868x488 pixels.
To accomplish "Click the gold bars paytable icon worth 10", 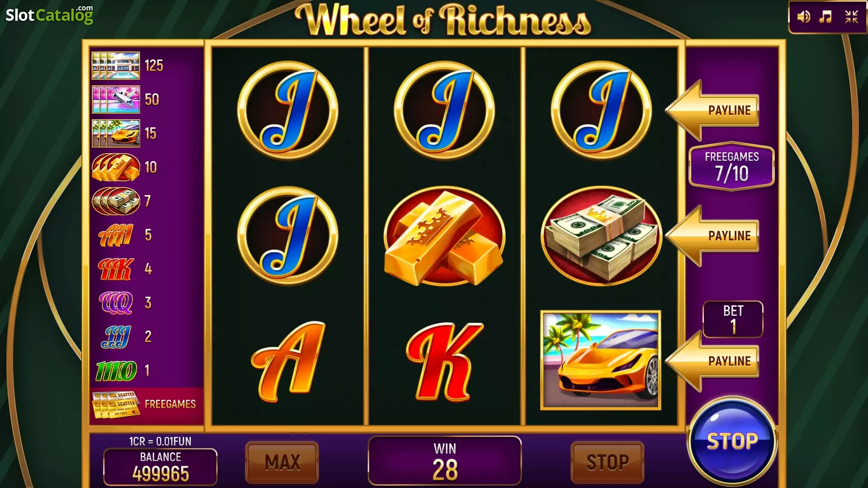I will [x=116, y=167].
